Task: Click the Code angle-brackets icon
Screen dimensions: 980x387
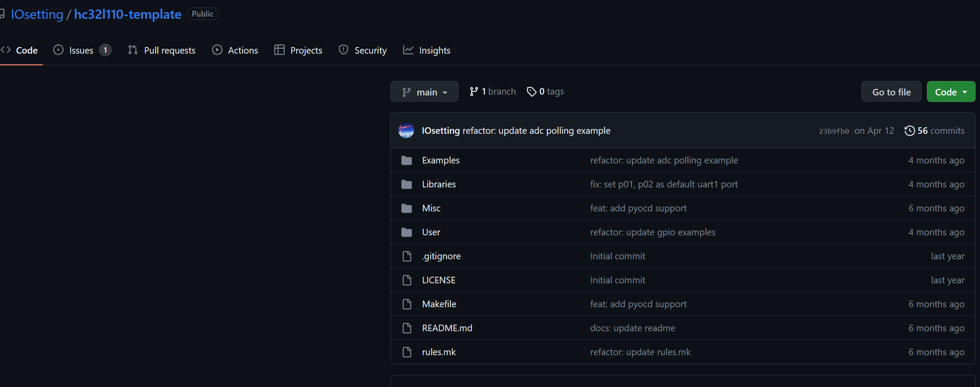Action: click(6, 50)
